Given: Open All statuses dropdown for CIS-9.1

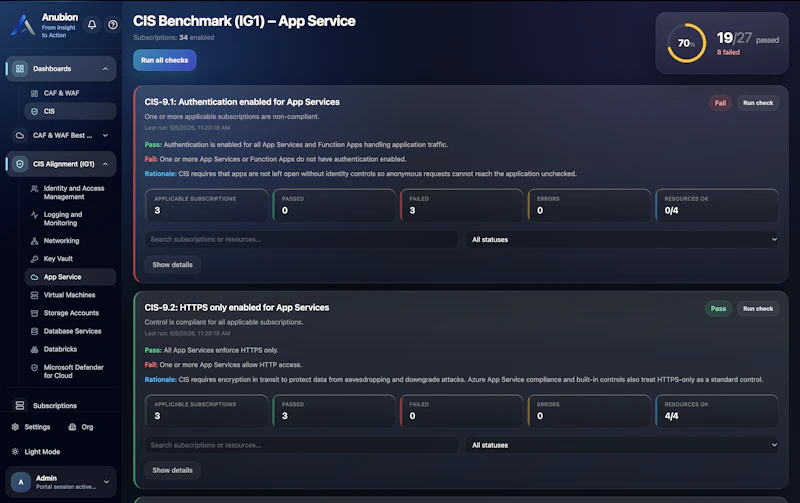Looking at the screenshot, I should [x=622, y=239].
